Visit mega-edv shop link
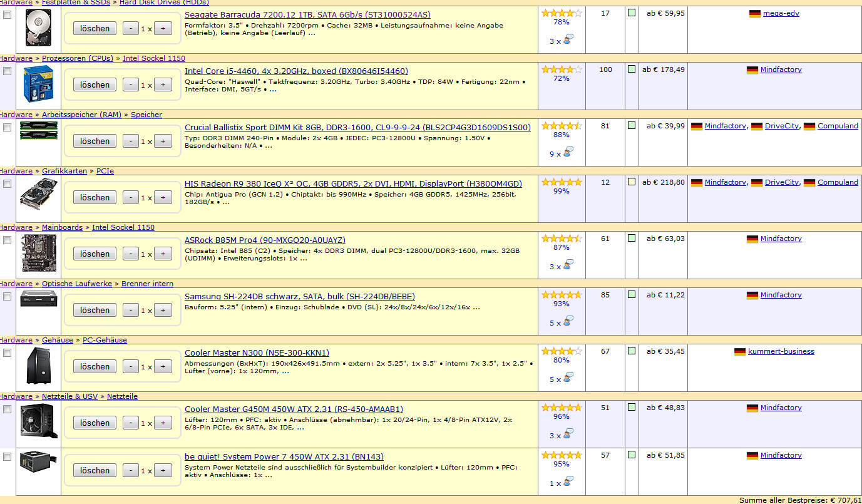 781,13
